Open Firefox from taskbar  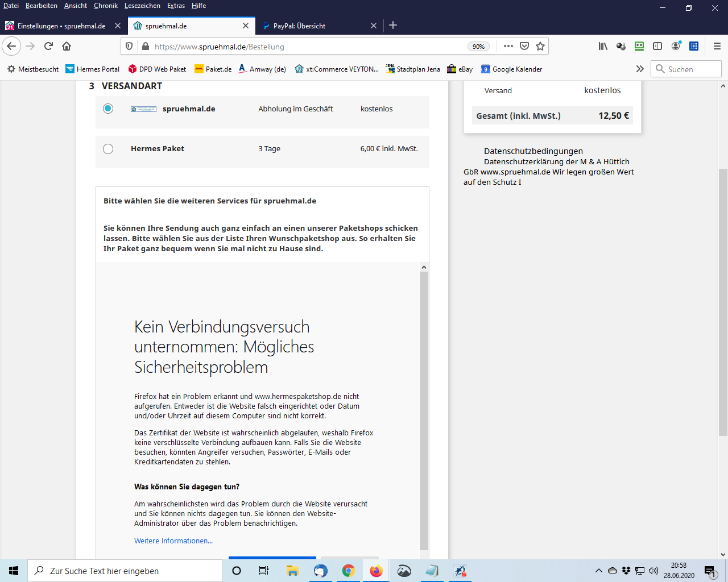(x=376, y=571)
